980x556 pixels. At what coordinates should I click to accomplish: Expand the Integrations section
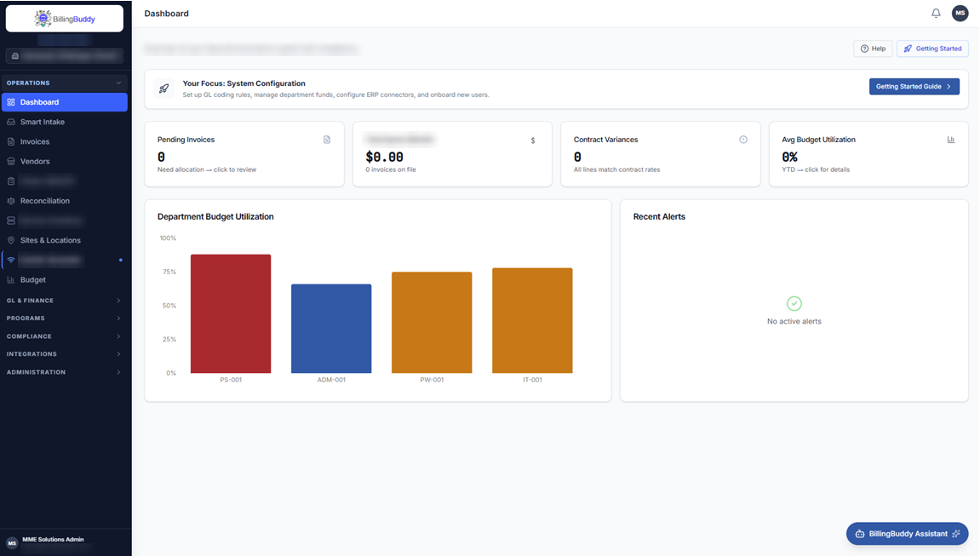click(x=64, y=354)
